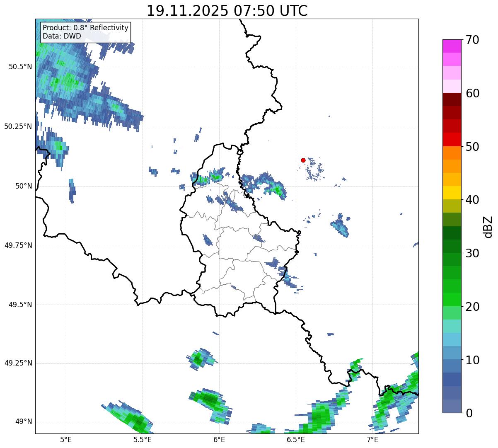Screen dimensions: 498x448
Task: Select the 'Data: DWD' text
Action: [62, 36]
